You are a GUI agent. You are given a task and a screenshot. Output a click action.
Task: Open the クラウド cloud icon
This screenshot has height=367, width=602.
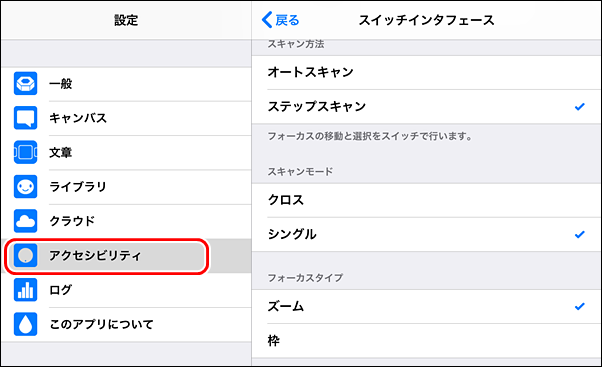(25, 221)
